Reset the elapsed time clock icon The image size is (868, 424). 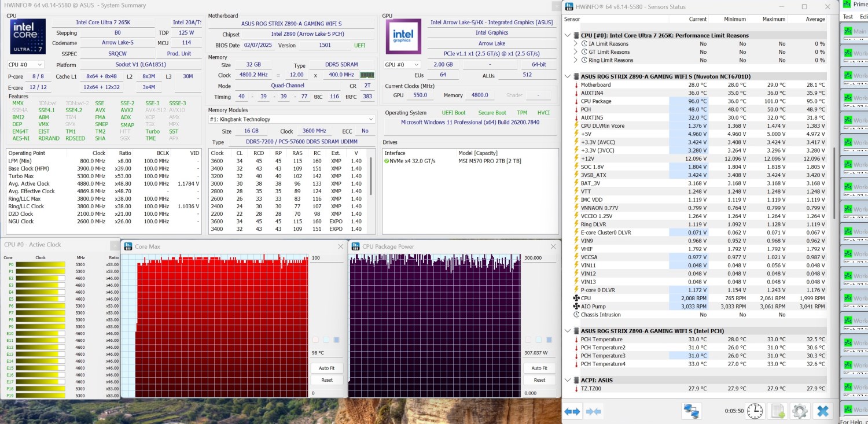[755, 411]
